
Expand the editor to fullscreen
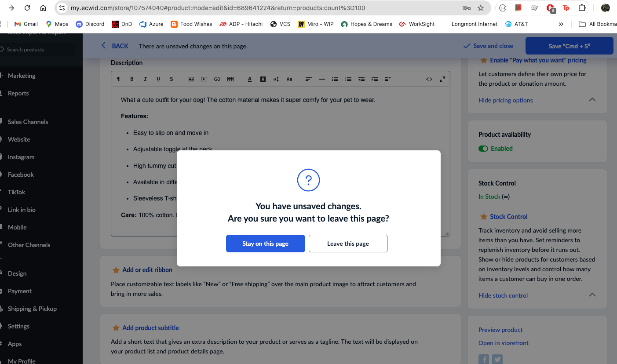coord(442,79)
